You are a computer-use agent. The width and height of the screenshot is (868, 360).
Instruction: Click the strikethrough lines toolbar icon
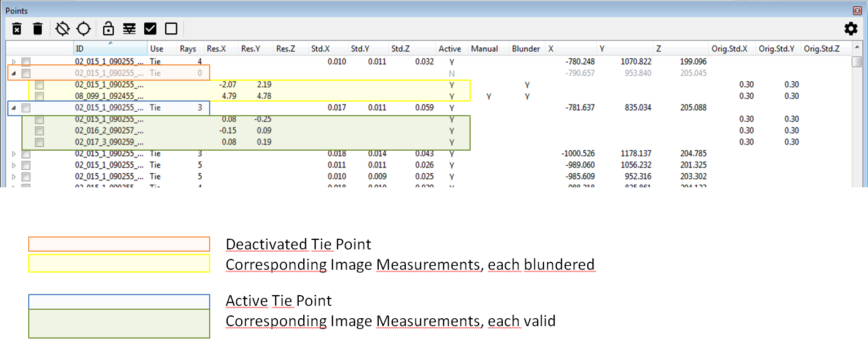click(x=130, y=29)
